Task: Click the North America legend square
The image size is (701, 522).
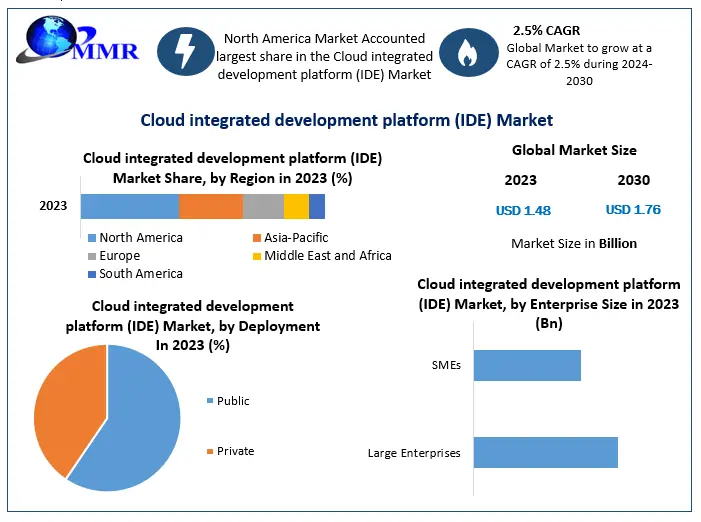Action: click(92, 238)
